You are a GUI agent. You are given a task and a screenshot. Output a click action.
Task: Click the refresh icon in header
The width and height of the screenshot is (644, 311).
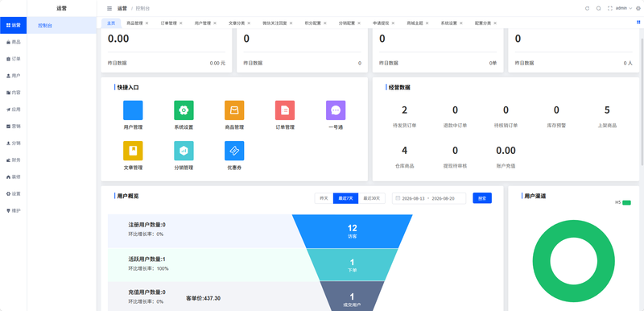tap(587, 8)
